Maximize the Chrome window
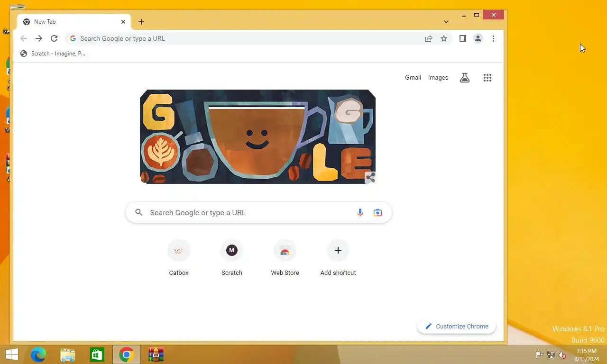The width and height of the screenshot is (607, 364). (477, 15)
